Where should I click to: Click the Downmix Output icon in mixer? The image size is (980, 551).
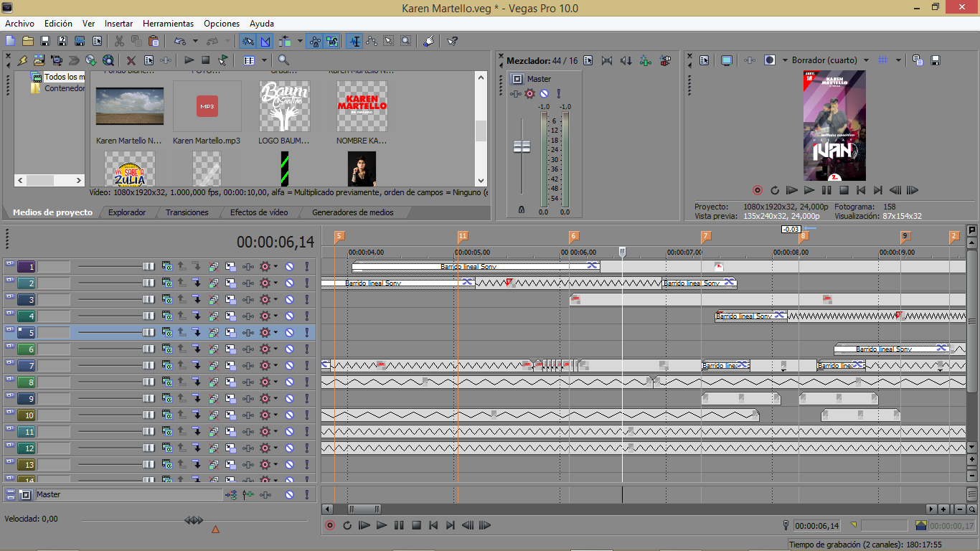click(607, 61)
